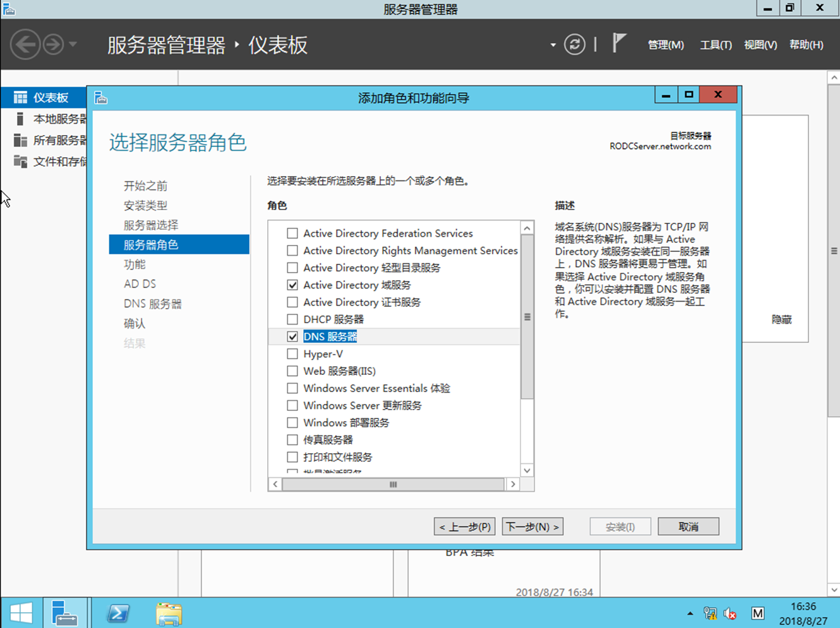Select 仪表板 in the left sidebar
Image resolution: width=840 pixels, height=628 pixels.
coord(44,98)
